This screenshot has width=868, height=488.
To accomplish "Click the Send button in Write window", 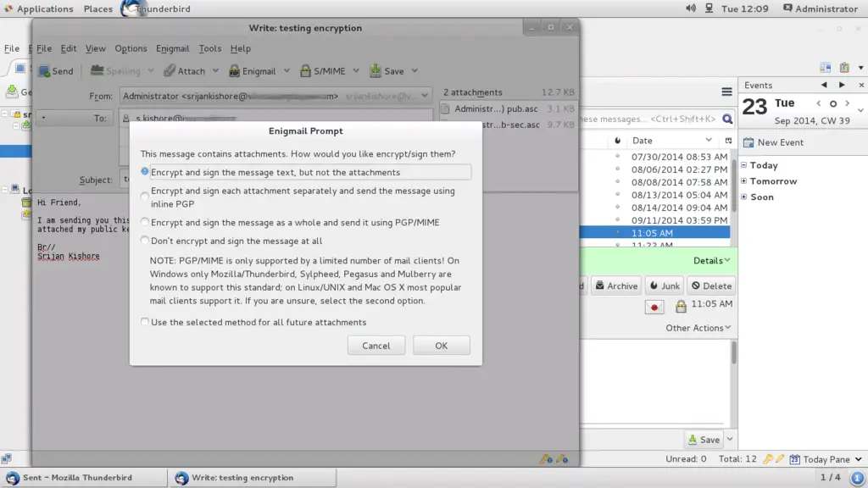I will pyautogui.click(x=55, y=71).
